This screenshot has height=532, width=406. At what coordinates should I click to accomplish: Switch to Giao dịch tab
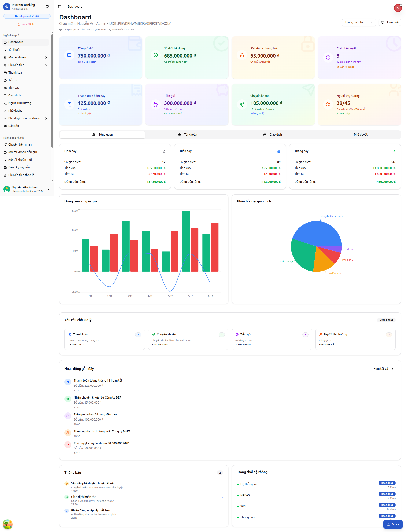[x=273, y=135]
